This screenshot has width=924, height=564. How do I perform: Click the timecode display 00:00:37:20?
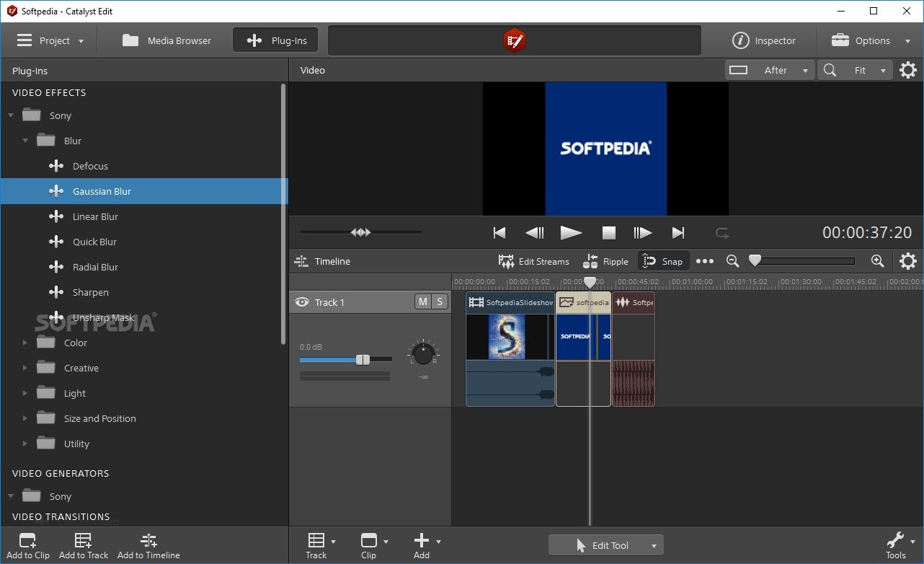pyautogui.click(x=867, y=232)
